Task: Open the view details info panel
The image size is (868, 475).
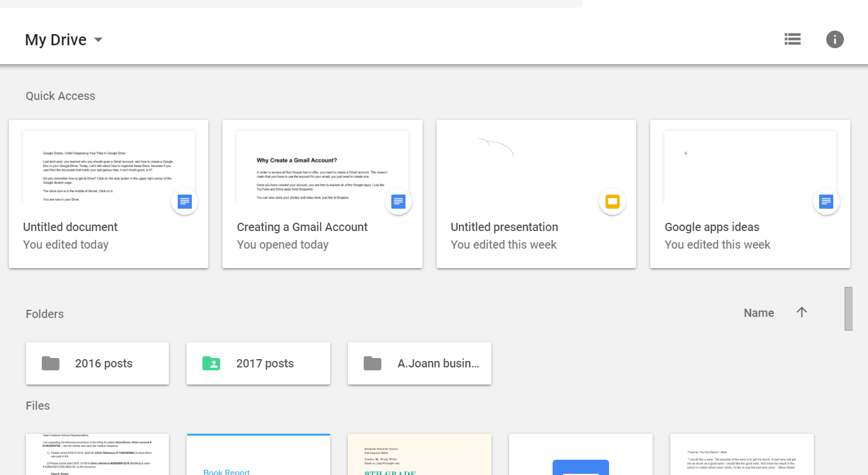Action: coord(834,39)
